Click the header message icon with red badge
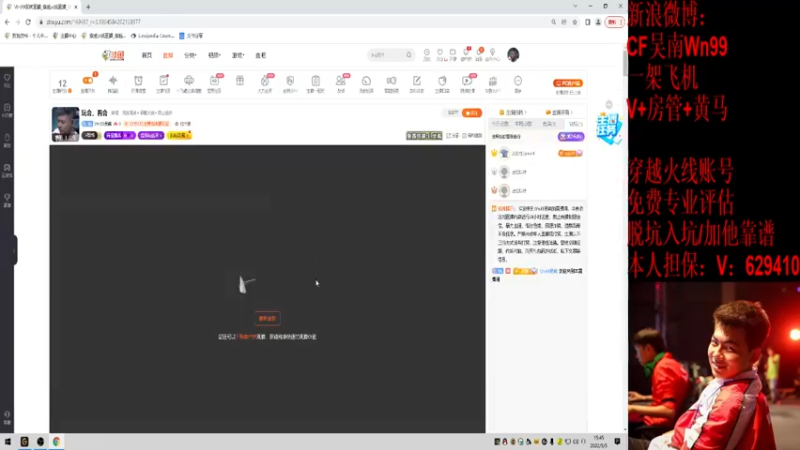This screenshot has height=450, width=800. coord(466,52)
